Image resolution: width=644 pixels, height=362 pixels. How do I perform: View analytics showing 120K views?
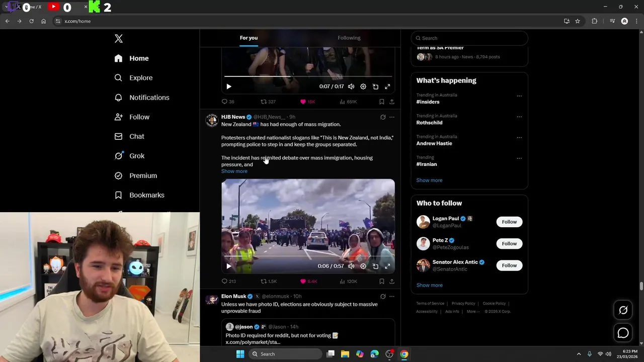[348, 282]
